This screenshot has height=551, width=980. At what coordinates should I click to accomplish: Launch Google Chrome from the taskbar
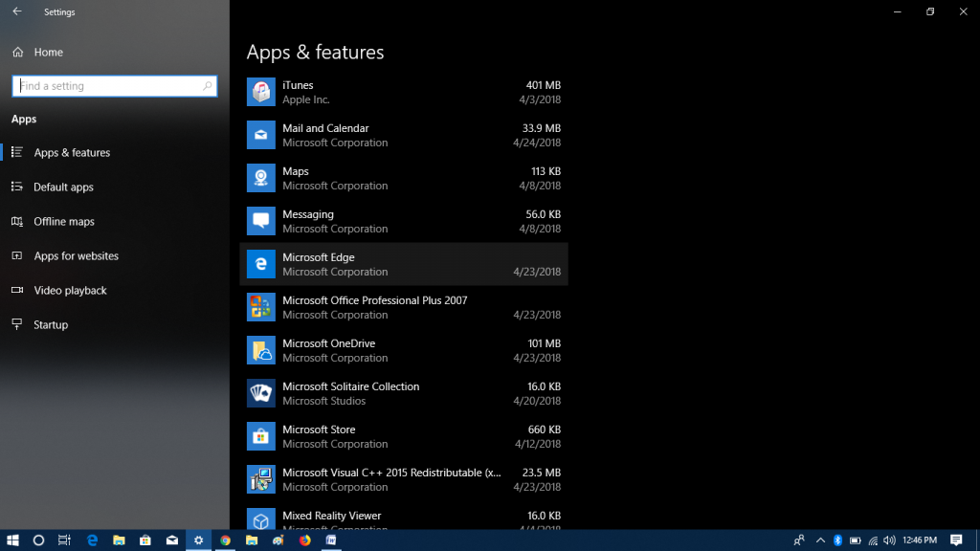[x=225, y=540]
